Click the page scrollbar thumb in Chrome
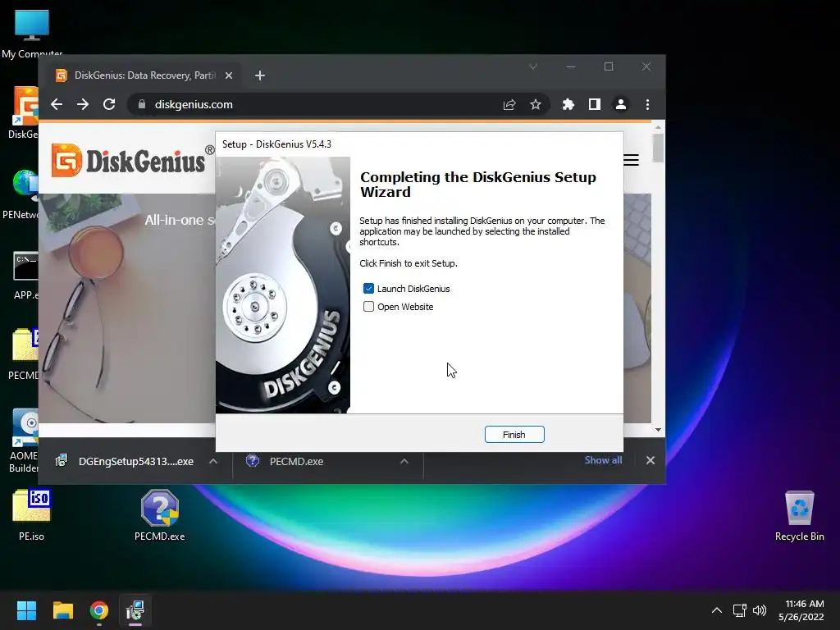The image size is (840, 630). 659,148
